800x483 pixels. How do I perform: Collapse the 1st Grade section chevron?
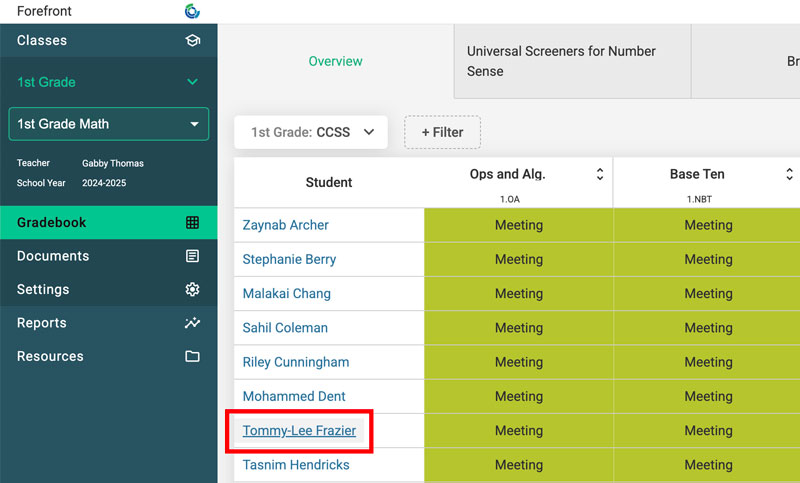[x=193, y=82]
